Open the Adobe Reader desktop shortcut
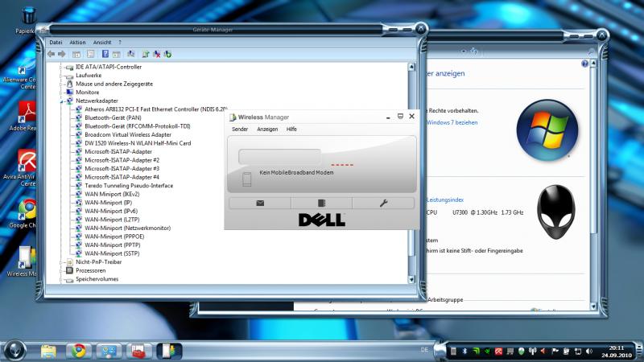Viewport: 644px width, 362px height. pyautogui.click(x=29, y=113)
